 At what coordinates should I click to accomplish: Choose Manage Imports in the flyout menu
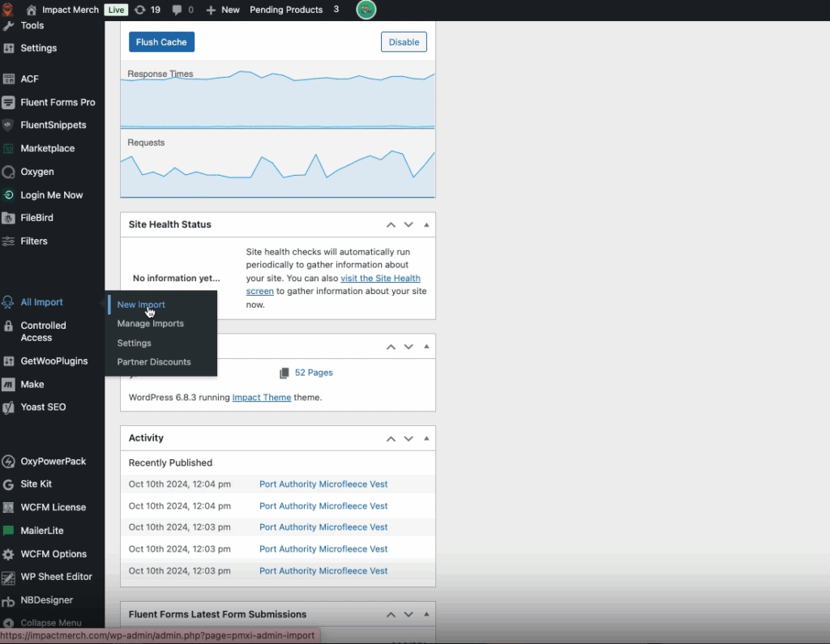[150, 323]
